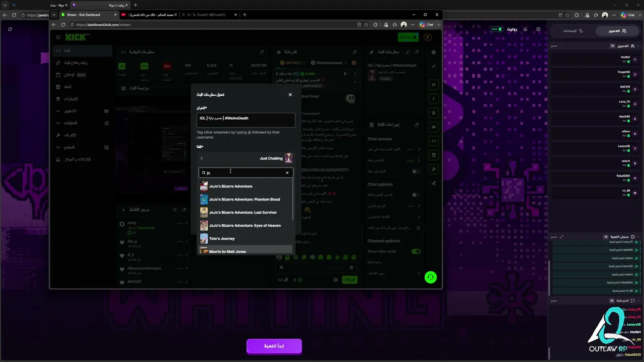Expand the game log panel icon
This screenshot has width=644, height=362.
pyautogui.click(x=561, y=237)
